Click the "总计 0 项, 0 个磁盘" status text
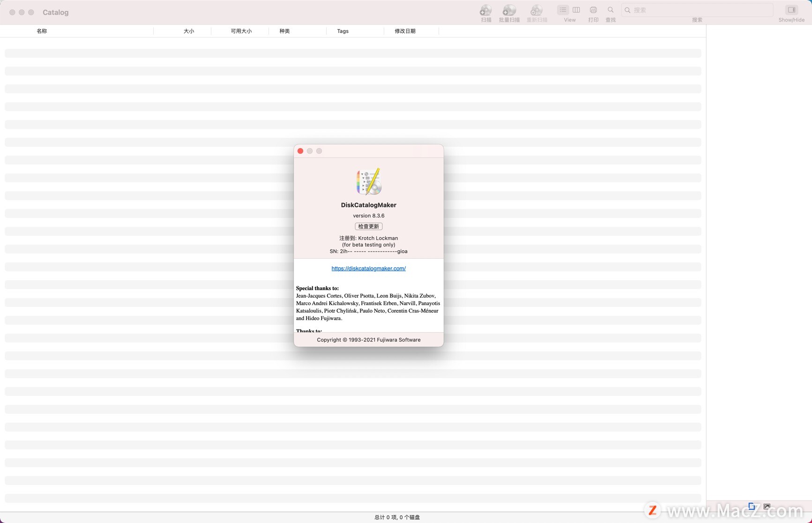The width and height of the screenshot is (812, 523). click(x=397, y=517)
